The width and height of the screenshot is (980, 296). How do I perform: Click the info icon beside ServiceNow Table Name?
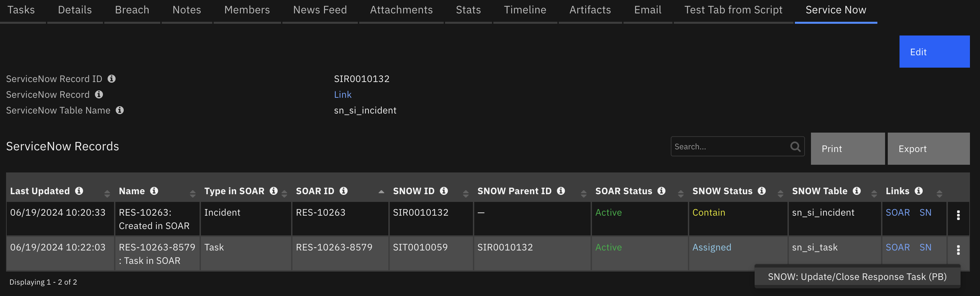tap(119, 110)
